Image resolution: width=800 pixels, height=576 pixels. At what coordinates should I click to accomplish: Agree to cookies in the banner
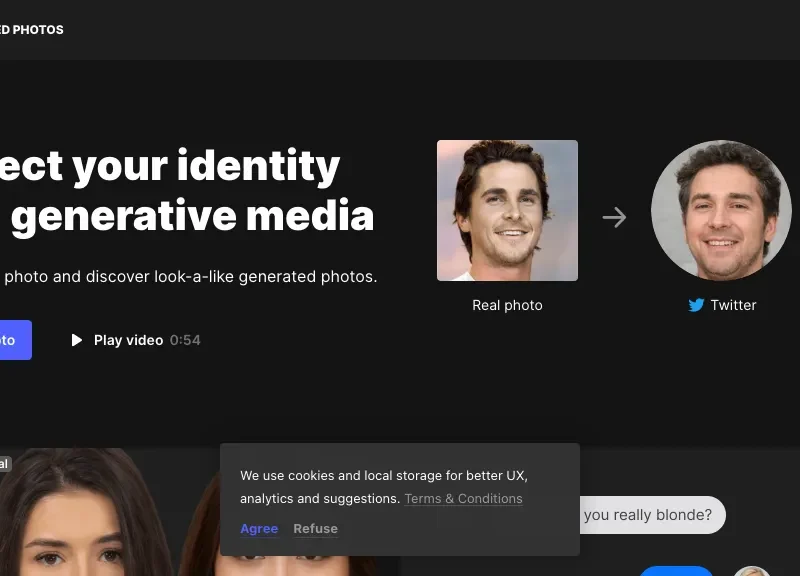[x=259, y=528]
